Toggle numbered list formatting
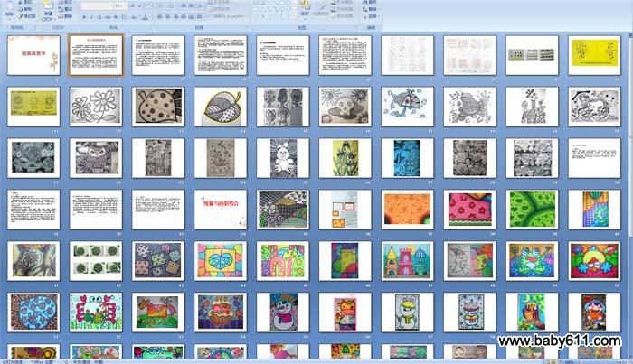633x364 pixels. coord(172,5)
